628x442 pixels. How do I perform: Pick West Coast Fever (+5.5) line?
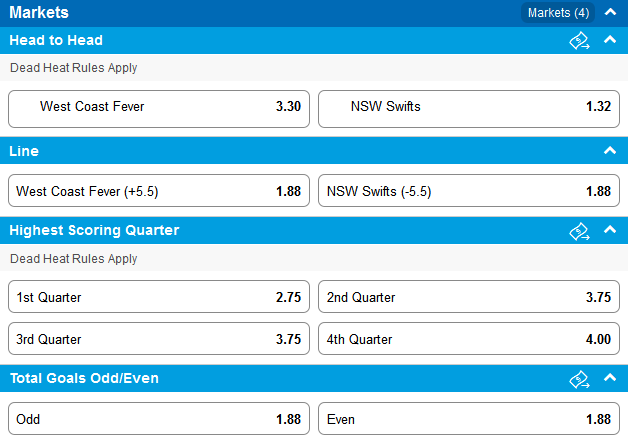pyautogui.click(x=159, y=191)
